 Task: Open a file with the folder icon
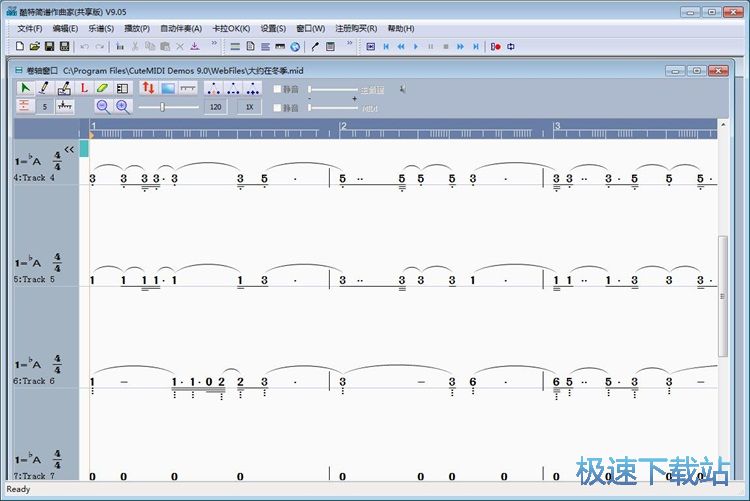pos(35,46)
